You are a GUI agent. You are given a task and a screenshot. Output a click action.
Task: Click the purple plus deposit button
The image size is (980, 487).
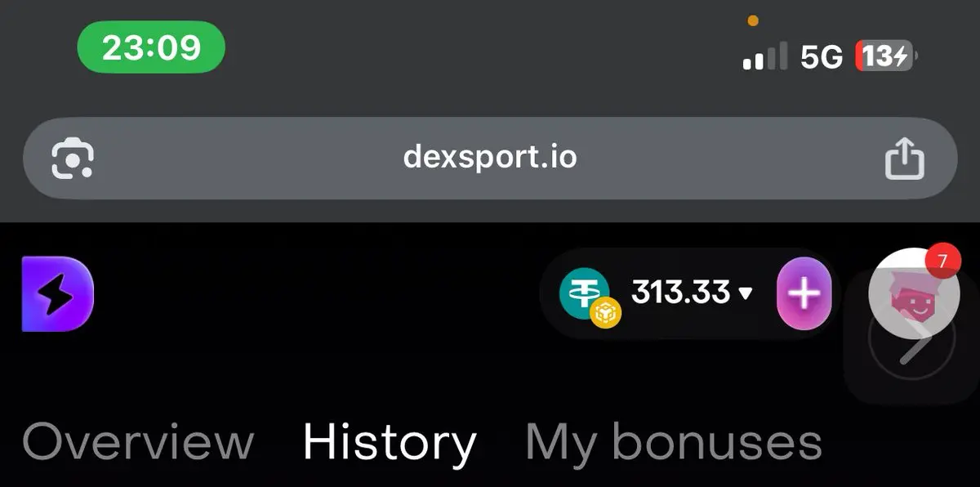[x=804, y=293]
